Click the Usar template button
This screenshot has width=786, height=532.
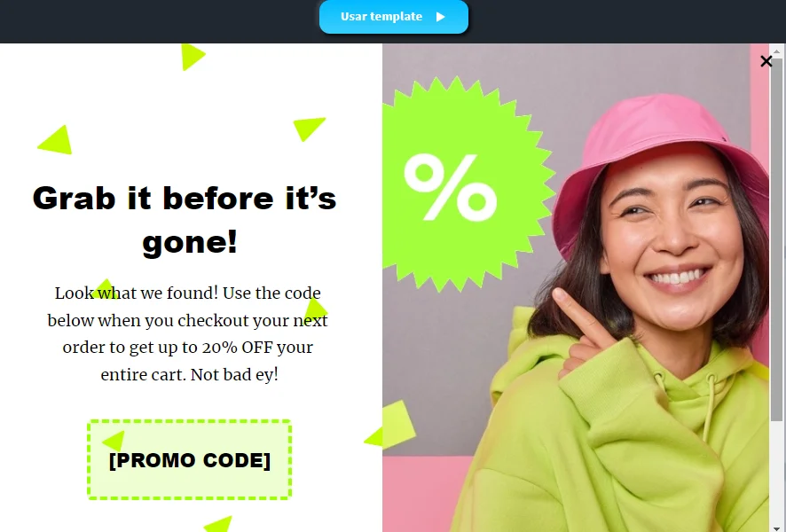(394, 17)
